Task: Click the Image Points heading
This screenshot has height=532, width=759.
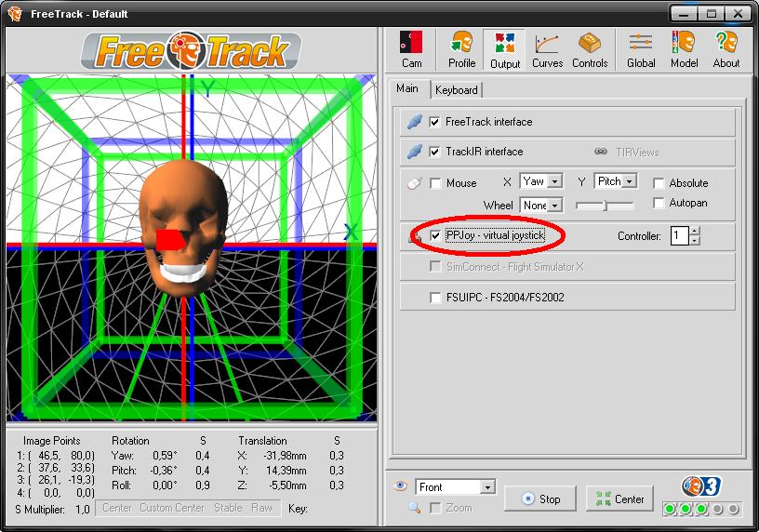Action: point(52,441)
